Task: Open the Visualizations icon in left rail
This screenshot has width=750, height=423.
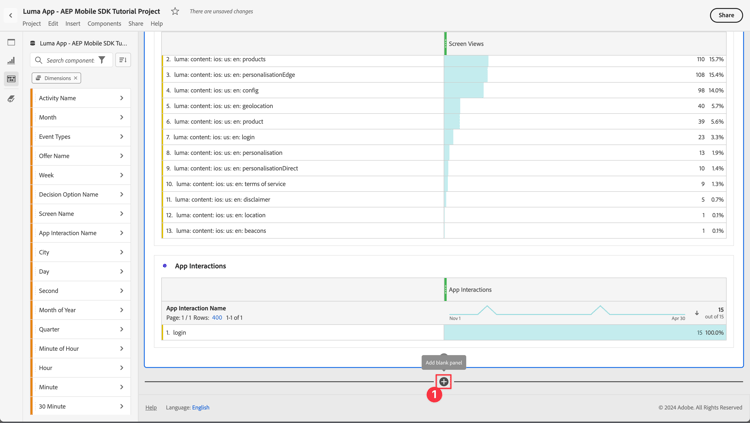Action: tap(11, 60)
